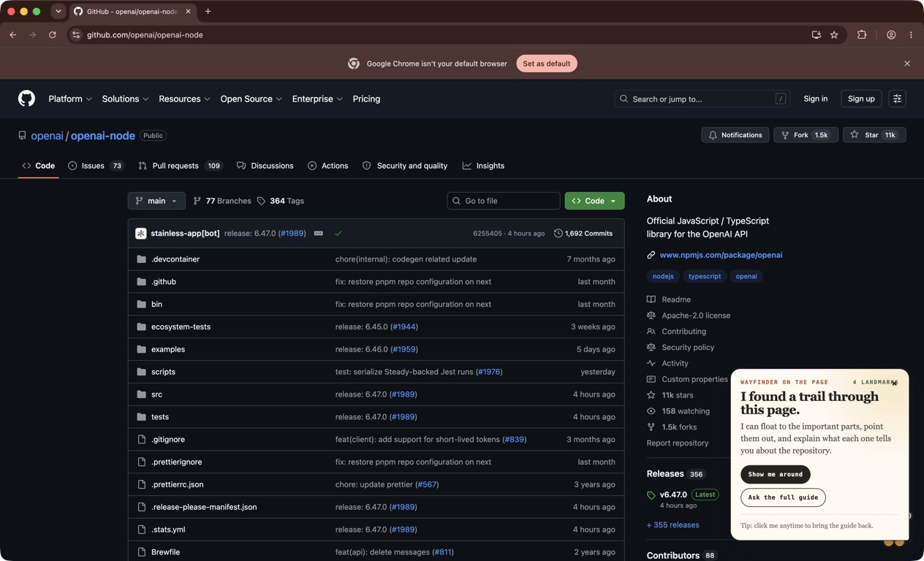Switch to the Discussions tab

pyautogui.click(x=265, y=166)
